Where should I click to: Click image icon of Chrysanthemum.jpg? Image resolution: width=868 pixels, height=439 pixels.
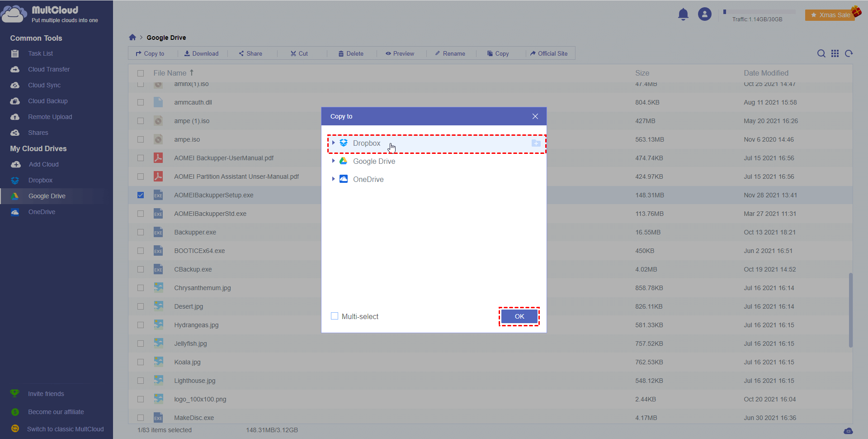click(x=158, y=288)
